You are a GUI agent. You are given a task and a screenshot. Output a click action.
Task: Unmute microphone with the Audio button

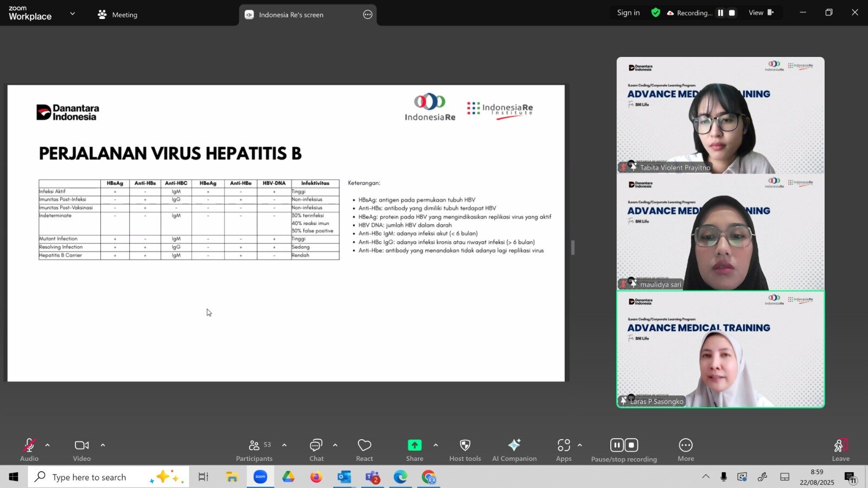tap(29, 450)
